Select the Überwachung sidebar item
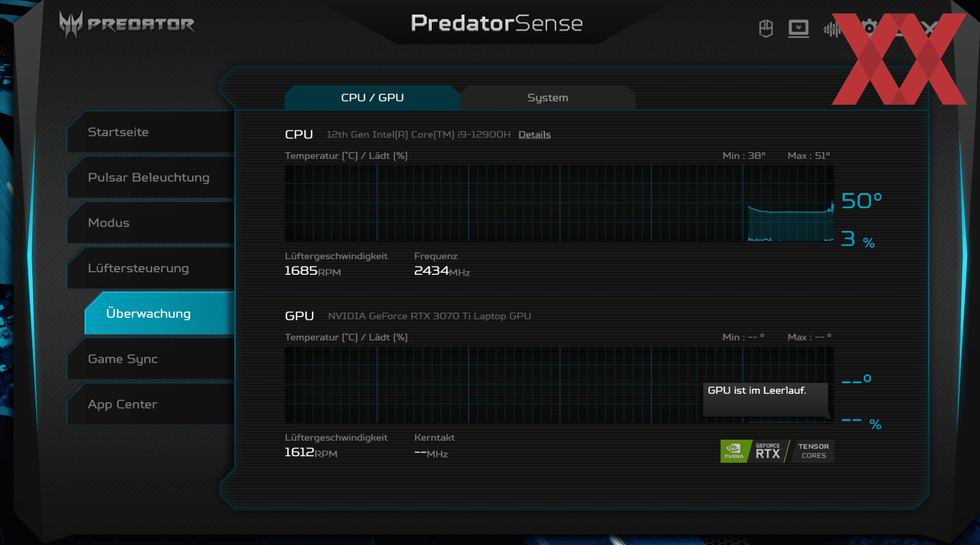 click(x=159, y=313)
